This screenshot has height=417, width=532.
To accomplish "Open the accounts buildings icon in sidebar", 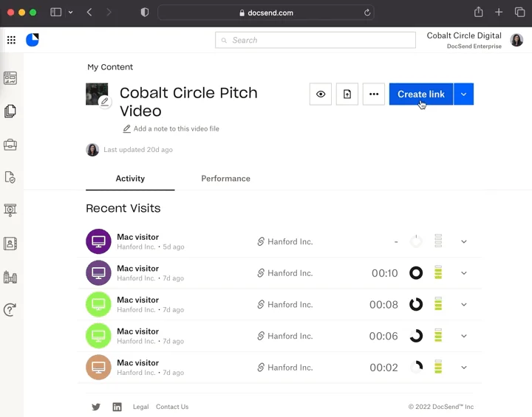I will pyautogui.click(x=10, y=277).
